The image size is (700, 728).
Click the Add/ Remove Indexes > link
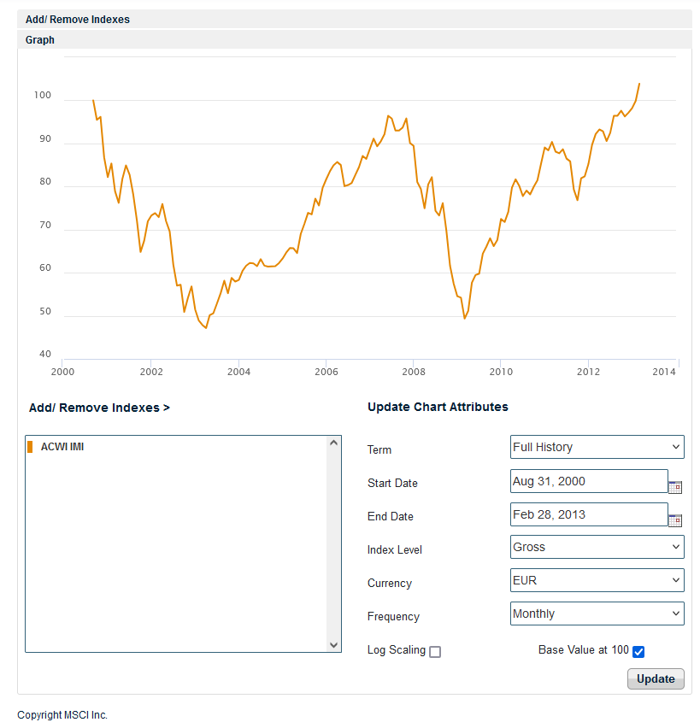click(x=99, y=408)
